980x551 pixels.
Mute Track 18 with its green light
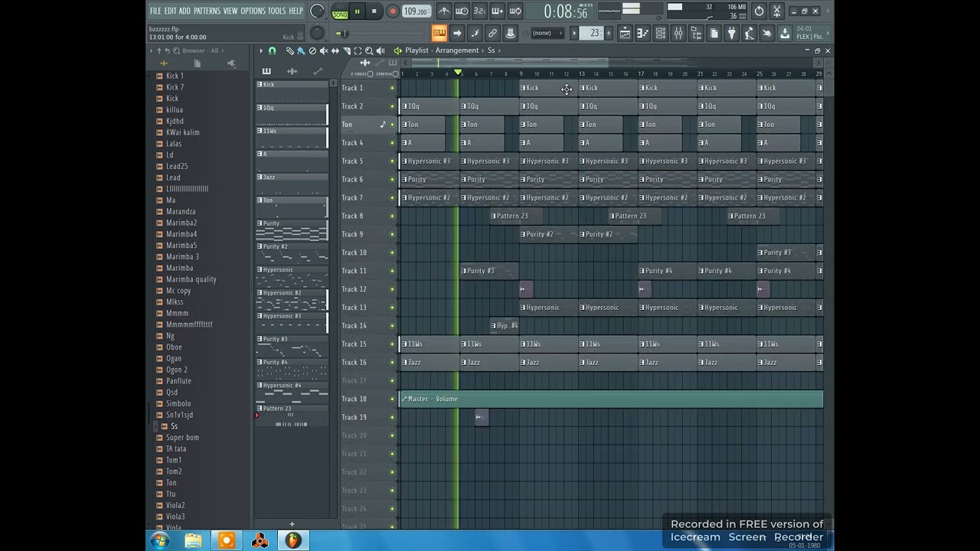click(x=392, y=399)
